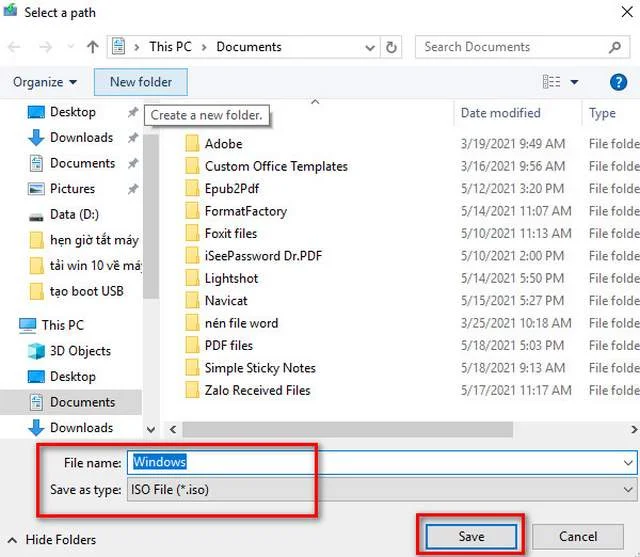Image resolution: width=640 pixels, height=557 pixels.
Task: Open the File name dropdown arrow
Action: click(x=628, y=463)
